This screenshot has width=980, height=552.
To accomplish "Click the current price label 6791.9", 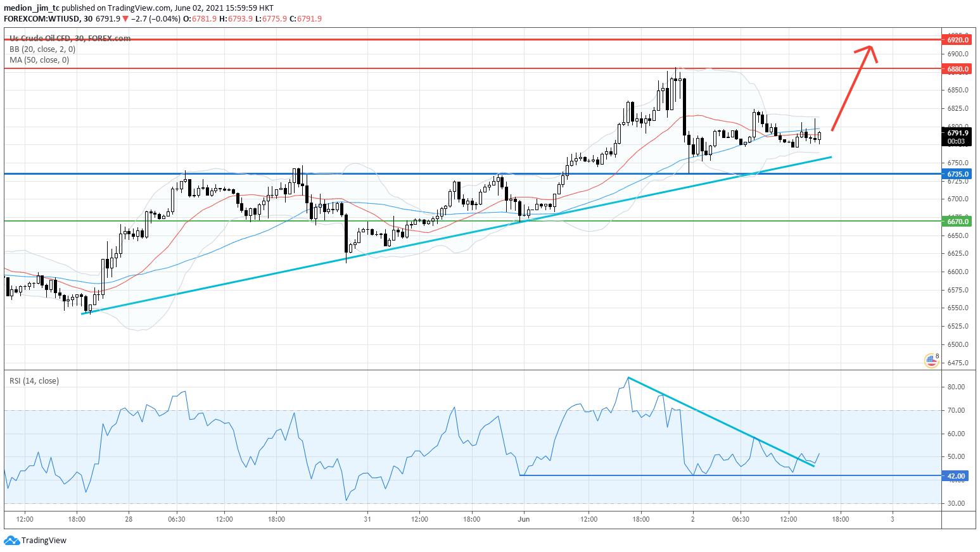I will point(958,134).
